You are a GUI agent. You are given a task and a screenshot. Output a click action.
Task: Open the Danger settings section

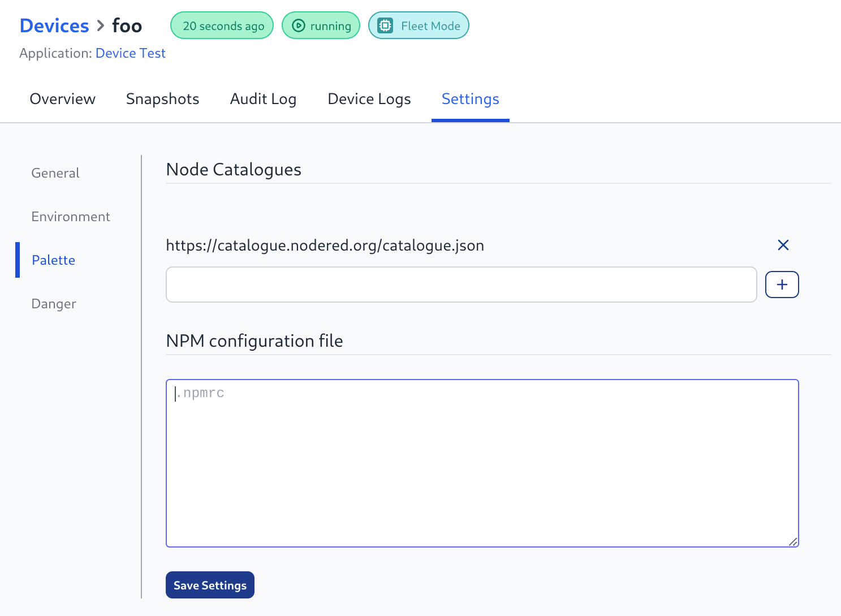coord(53,303)
